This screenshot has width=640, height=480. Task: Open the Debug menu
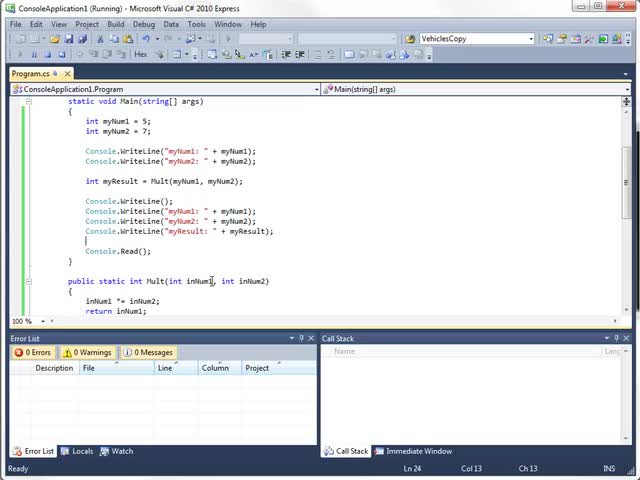[x=143, y=24]
